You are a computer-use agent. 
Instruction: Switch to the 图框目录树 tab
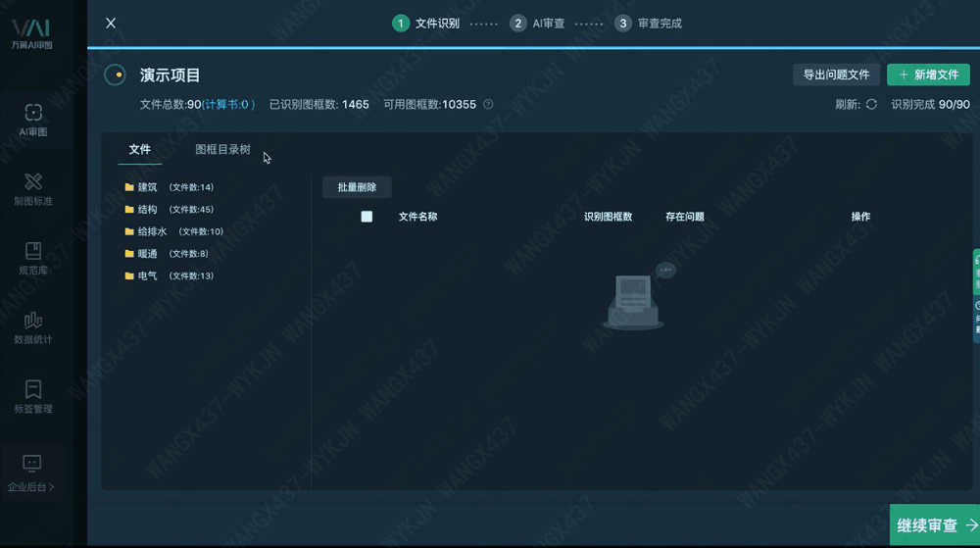tap(222, 150)
